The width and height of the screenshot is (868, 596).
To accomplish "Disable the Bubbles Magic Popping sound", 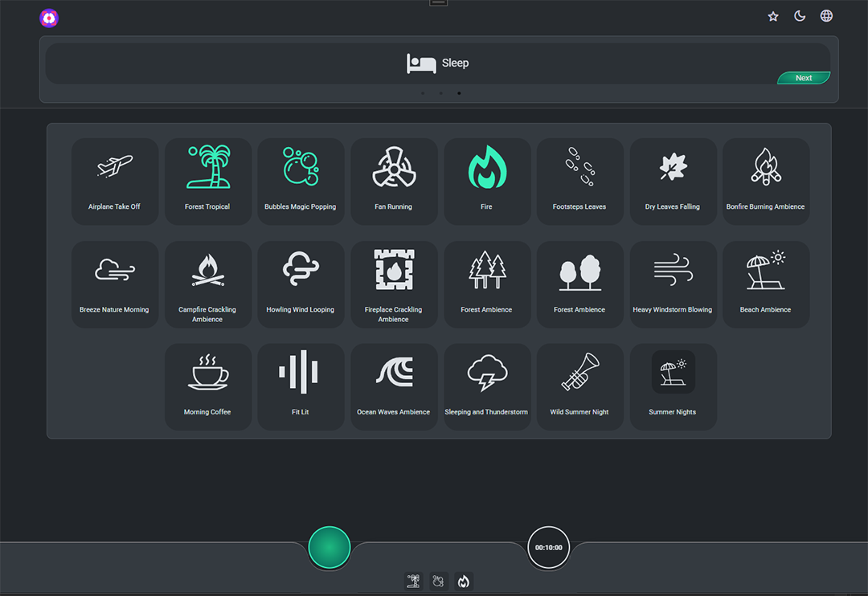I will 301,181.
